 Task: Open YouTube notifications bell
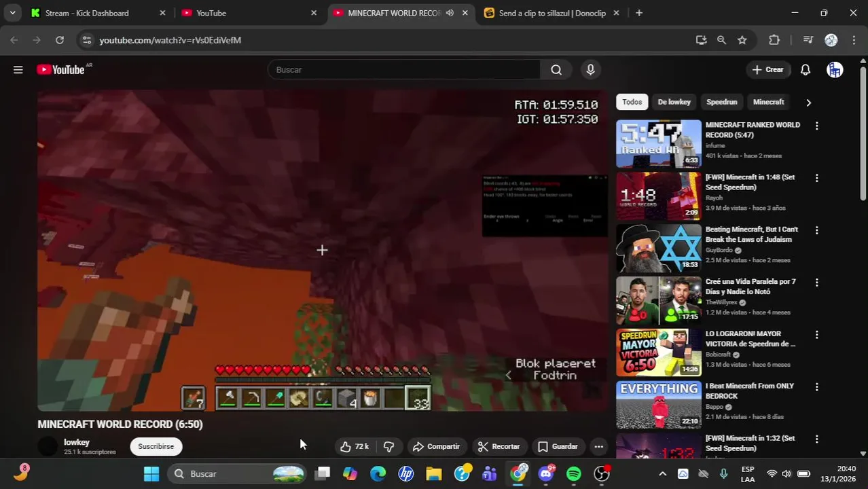[806, 69]
